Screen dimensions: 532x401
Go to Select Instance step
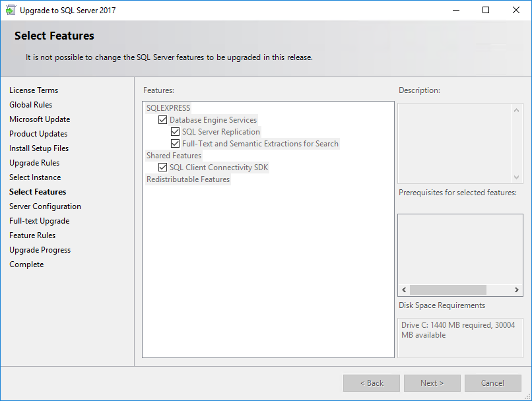[35, 177]
